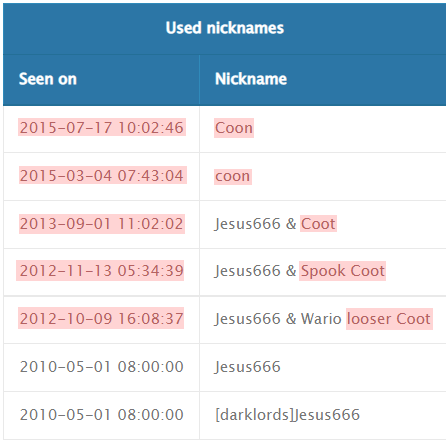Click the 2010-05-01 date beside plain Jesus666
446x445 pixels.
[102, 367]
